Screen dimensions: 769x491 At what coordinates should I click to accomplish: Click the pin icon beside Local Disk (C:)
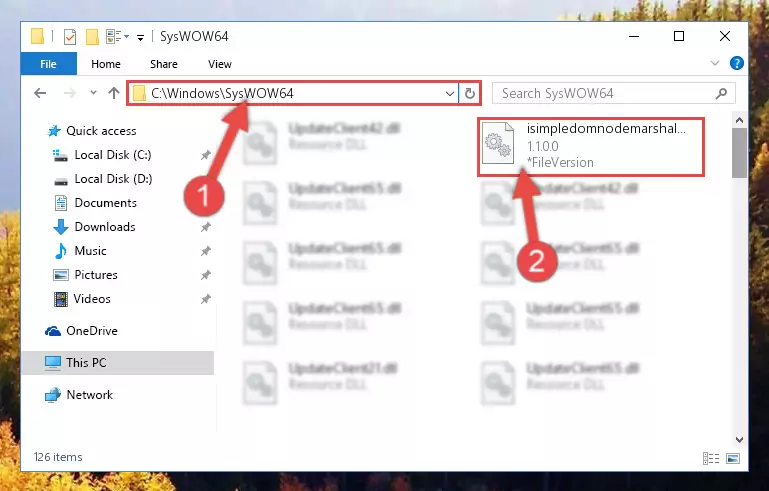click(x=205, y=155)
